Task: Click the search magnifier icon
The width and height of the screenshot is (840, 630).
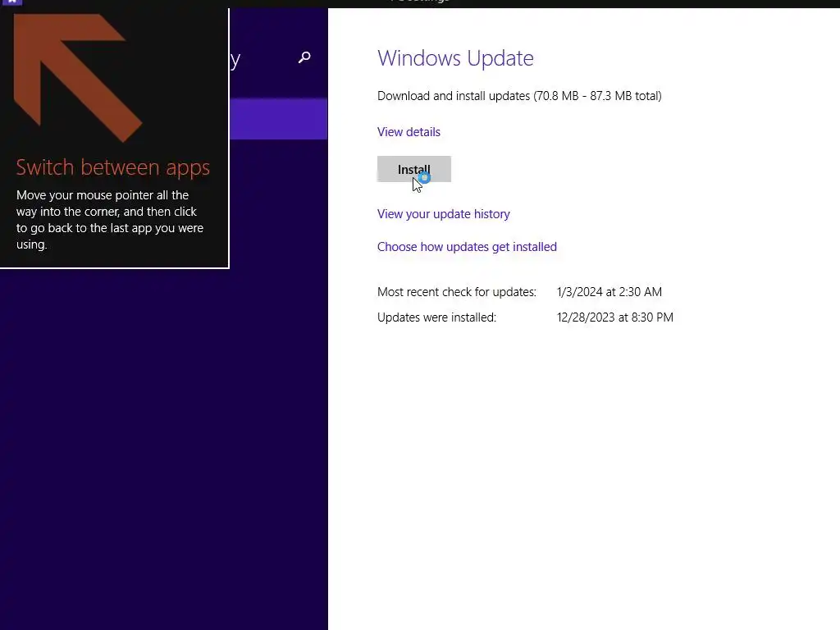Action: click(x=304, y=57)
